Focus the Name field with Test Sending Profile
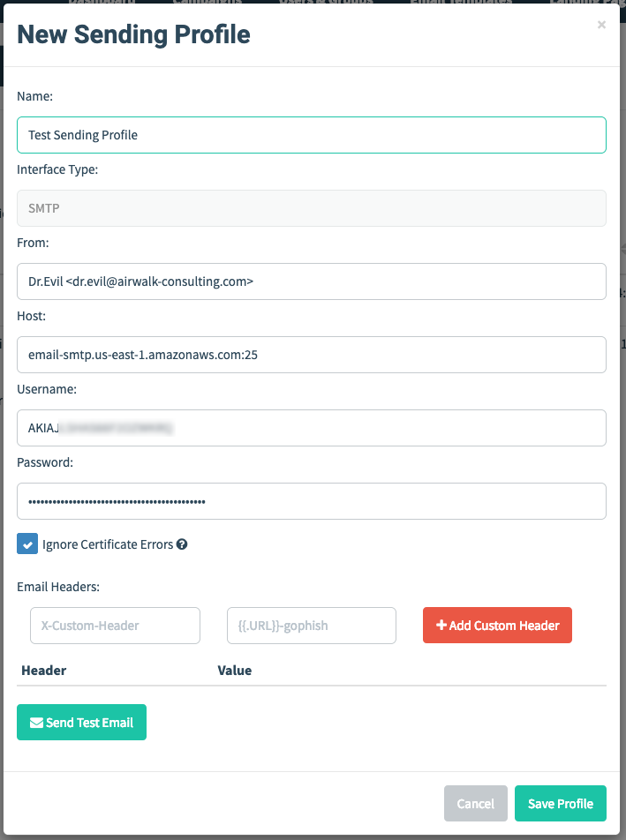This screenshot has height=840, width=626. click(x=312, y=135)
